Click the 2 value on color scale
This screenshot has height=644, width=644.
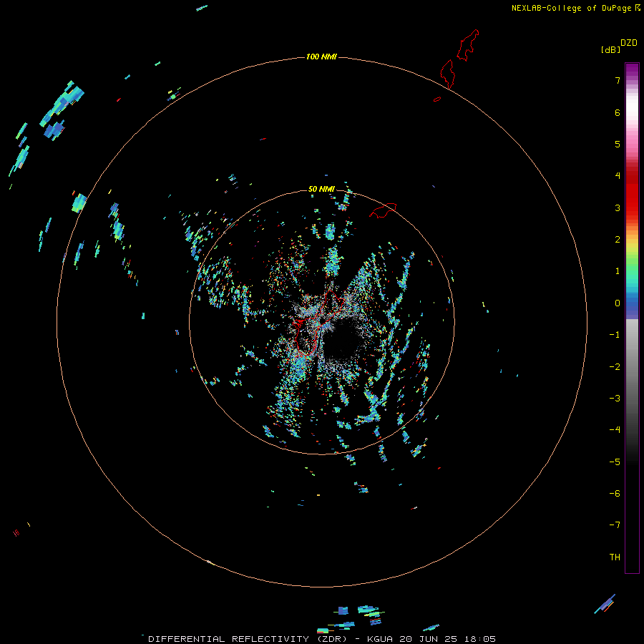[x=618, y=240]
